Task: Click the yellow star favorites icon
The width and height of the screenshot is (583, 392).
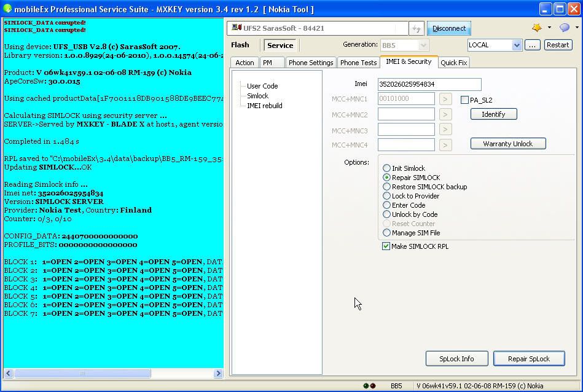Action: 536,28
